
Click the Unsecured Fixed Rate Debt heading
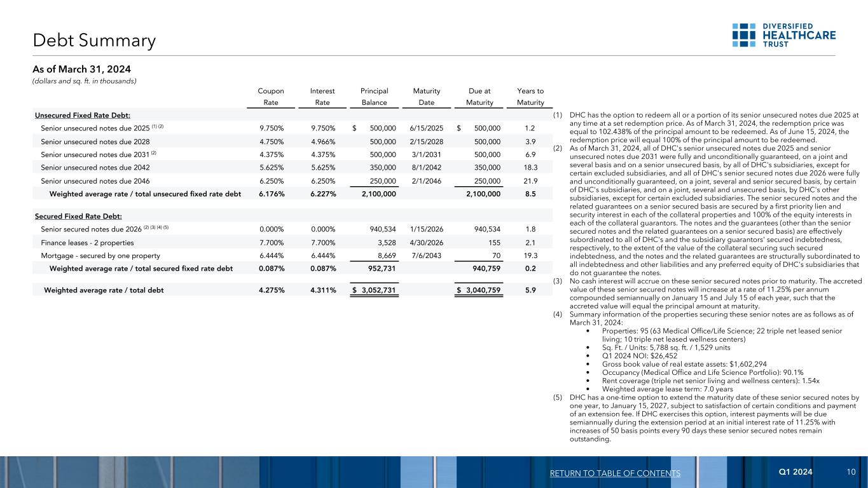(83, 114)
